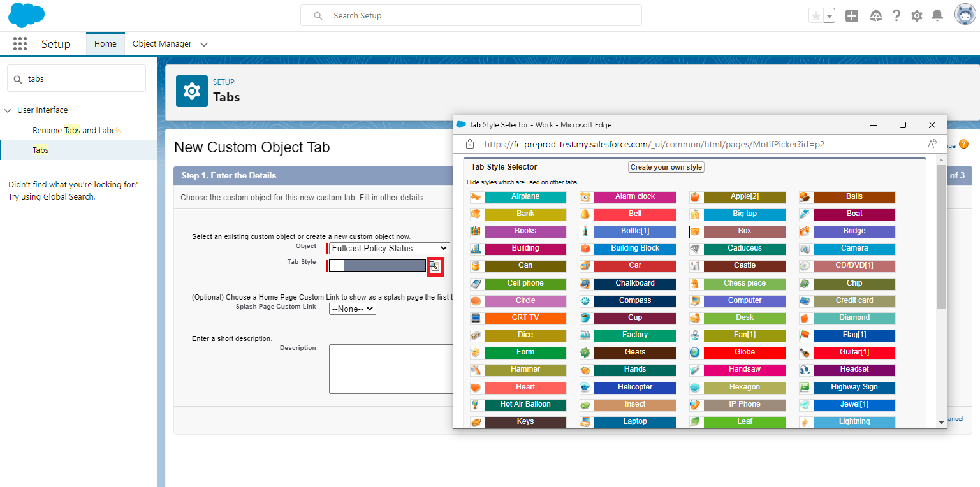Click the Create your own style button
This screenshot has width=980, height=487.
coord(666,167)
